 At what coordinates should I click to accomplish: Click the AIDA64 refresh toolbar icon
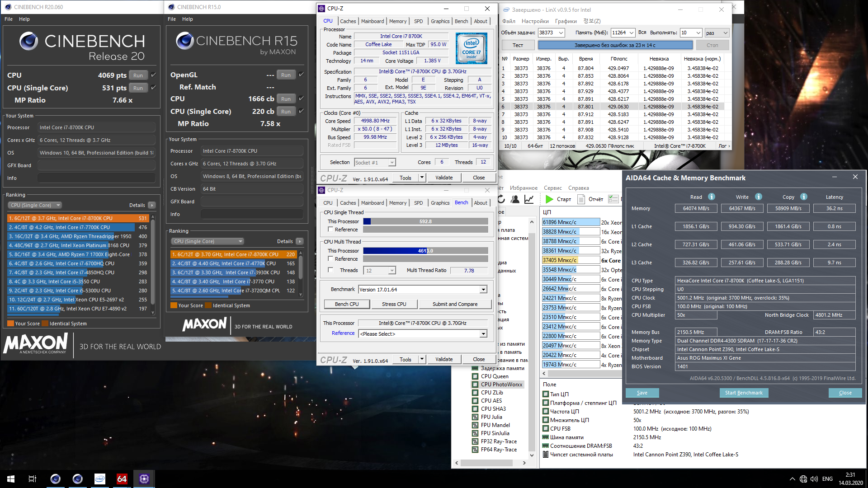pos(501,199)
